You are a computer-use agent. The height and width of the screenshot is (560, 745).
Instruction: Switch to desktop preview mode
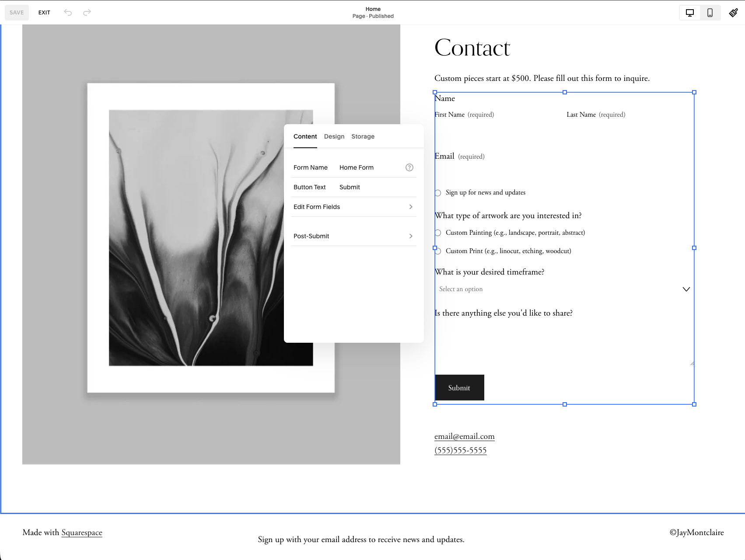(x=689, y=13)
